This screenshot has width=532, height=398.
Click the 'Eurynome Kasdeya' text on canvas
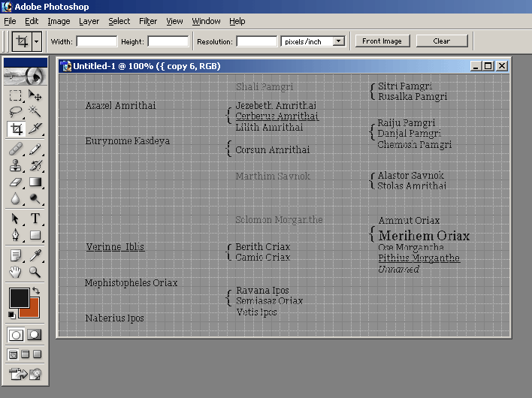click(x=127, y=140)
